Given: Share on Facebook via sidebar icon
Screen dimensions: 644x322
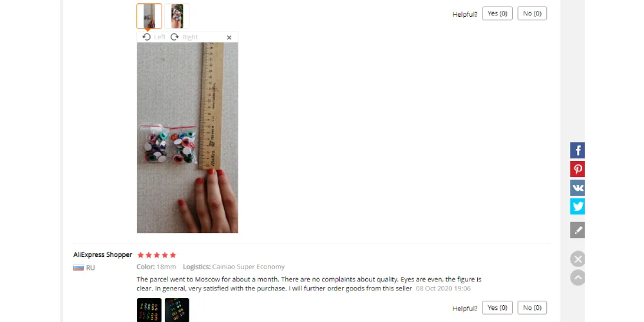Looking at the screenshot, I should [x=577, y=150].
